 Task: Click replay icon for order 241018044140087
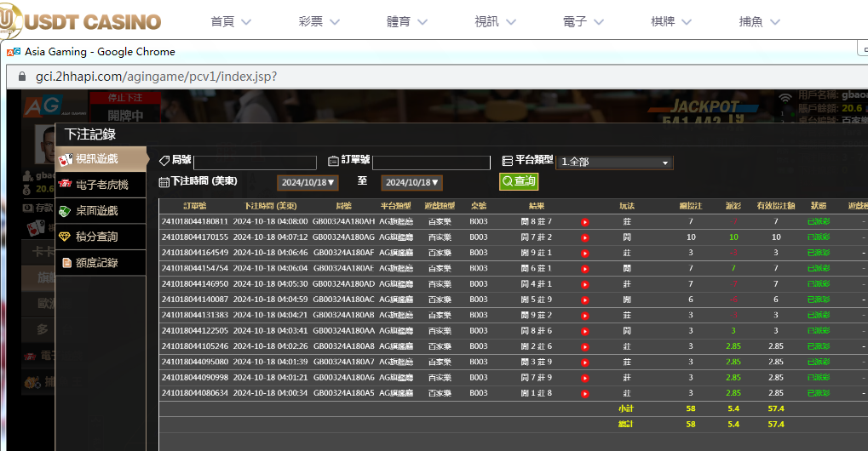click(585, 300)
